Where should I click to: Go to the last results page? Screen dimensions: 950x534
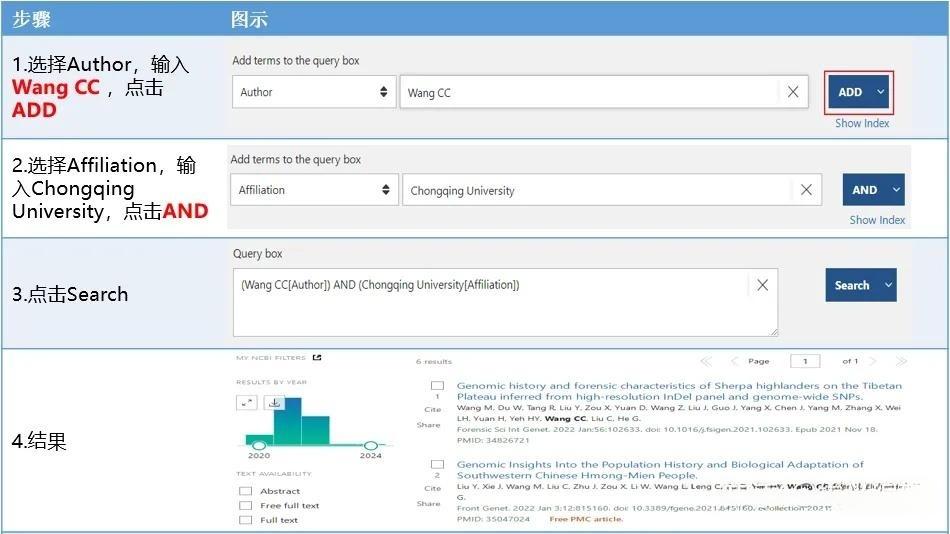(x=901, y=361)
